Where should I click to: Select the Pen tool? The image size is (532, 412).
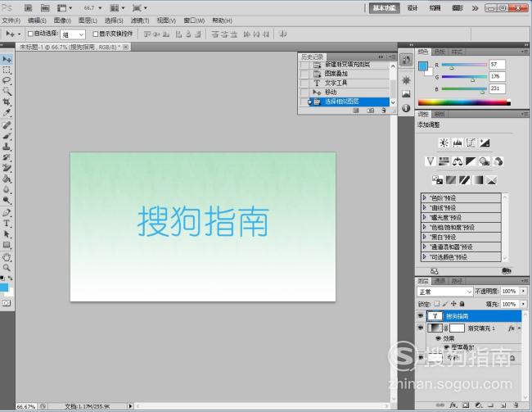(x=7, y=213)
